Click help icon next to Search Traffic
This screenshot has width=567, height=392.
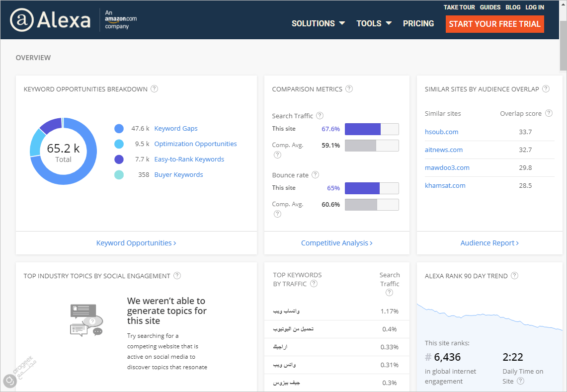(x=320, y=116)
